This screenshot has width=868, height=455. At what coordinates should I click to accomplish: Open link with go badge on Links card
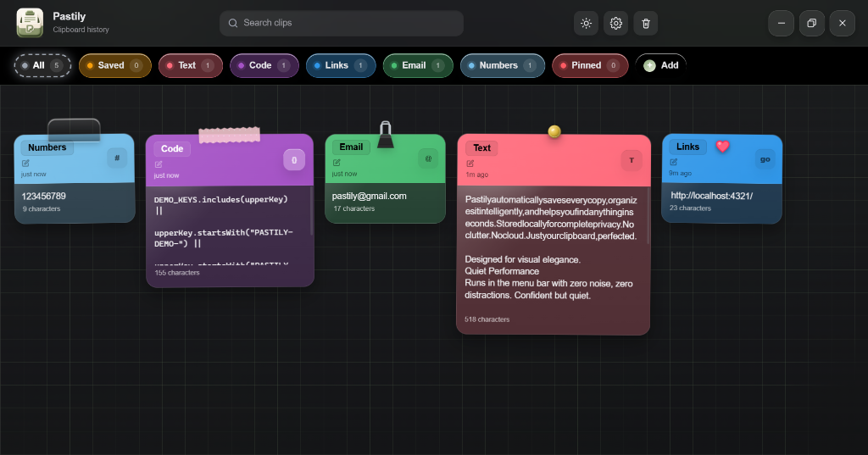click(765, 159)
